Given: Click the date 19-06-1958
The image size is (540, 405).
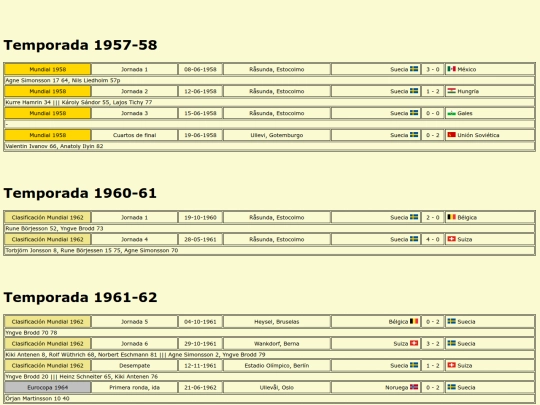Looking at the screenshot, I should [x=200, y=135].
